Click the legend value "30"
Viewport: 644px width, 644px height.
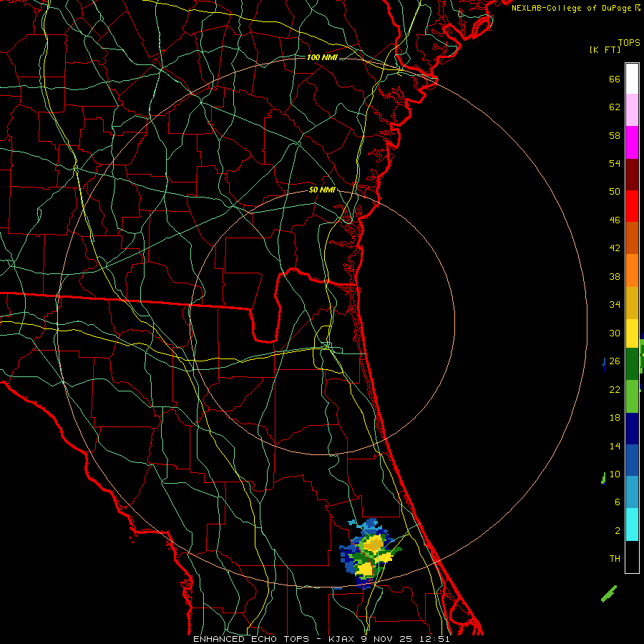coord(615,333)
